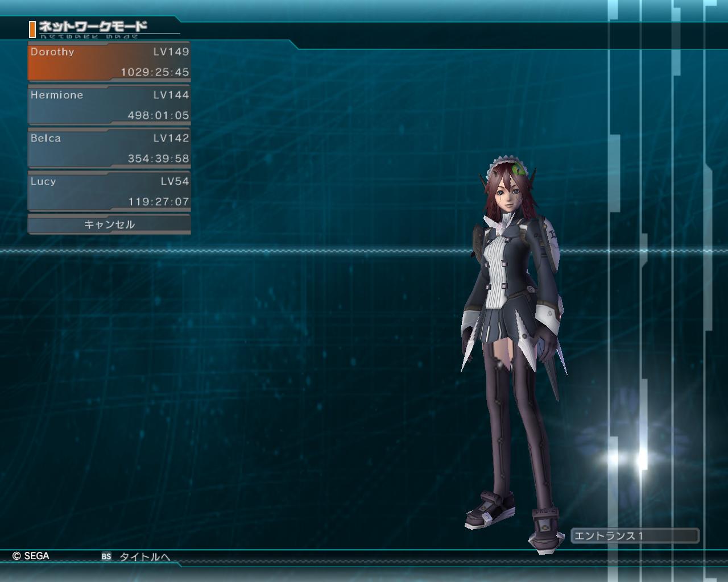
Task: Click the ネットワークモード header title
Action: click(x=93, y=26)
